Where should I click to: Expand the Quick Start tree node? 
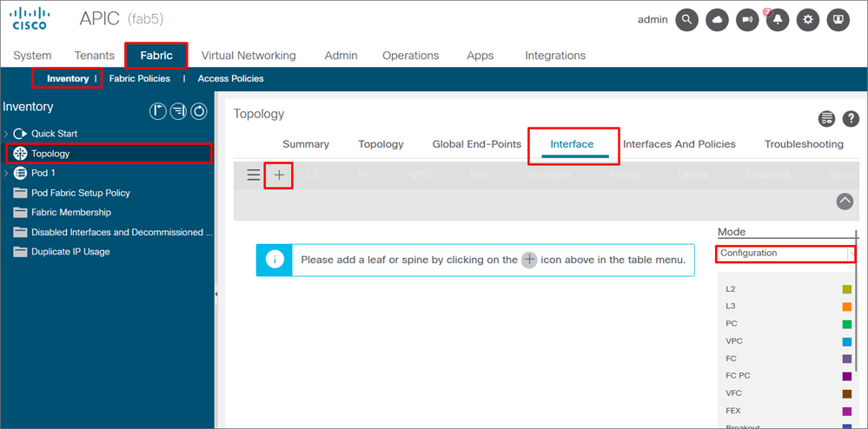[6, 134]
